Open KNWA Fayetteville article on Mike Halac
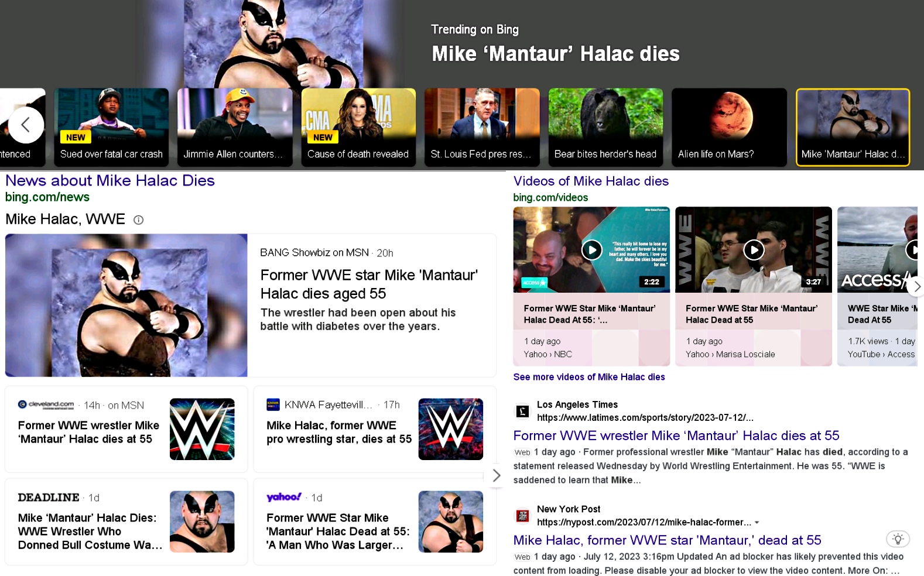Screen dimensions: 924x576 (339, 432)
